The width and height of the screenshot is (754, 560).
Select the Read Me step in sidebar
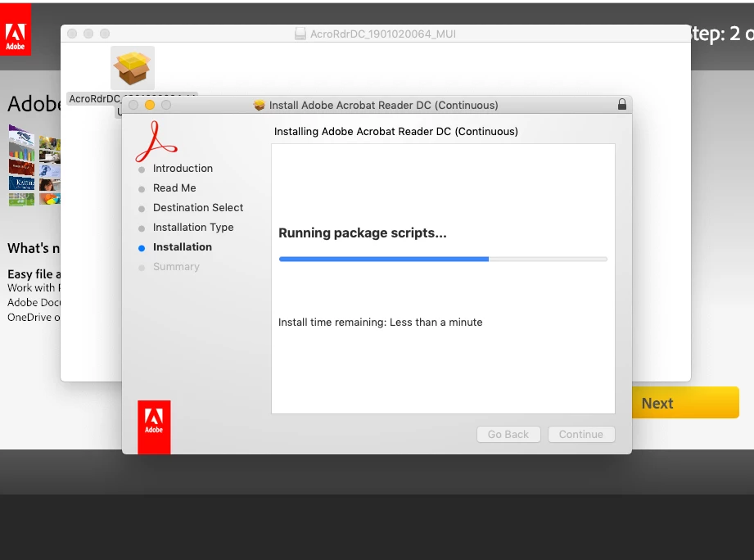(x=174, y=188)
